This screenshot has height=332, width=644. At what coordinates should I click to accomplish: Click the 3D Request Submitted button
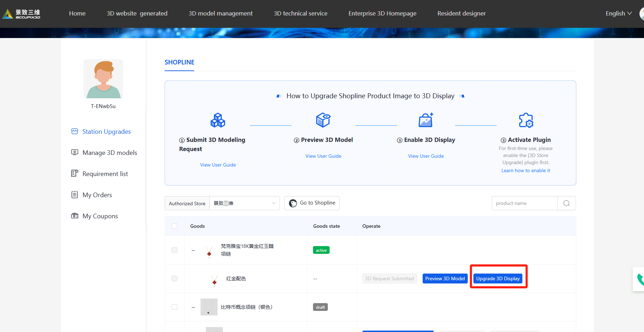point(390,278)
